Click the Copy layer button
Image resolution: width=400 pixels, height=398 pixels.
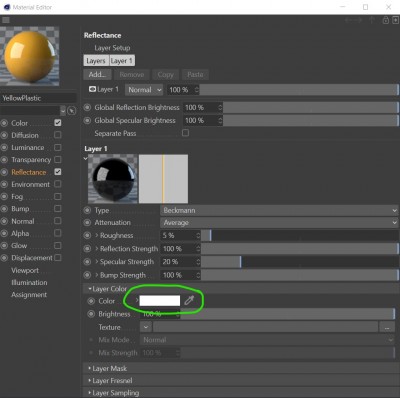tap(166, 74)
